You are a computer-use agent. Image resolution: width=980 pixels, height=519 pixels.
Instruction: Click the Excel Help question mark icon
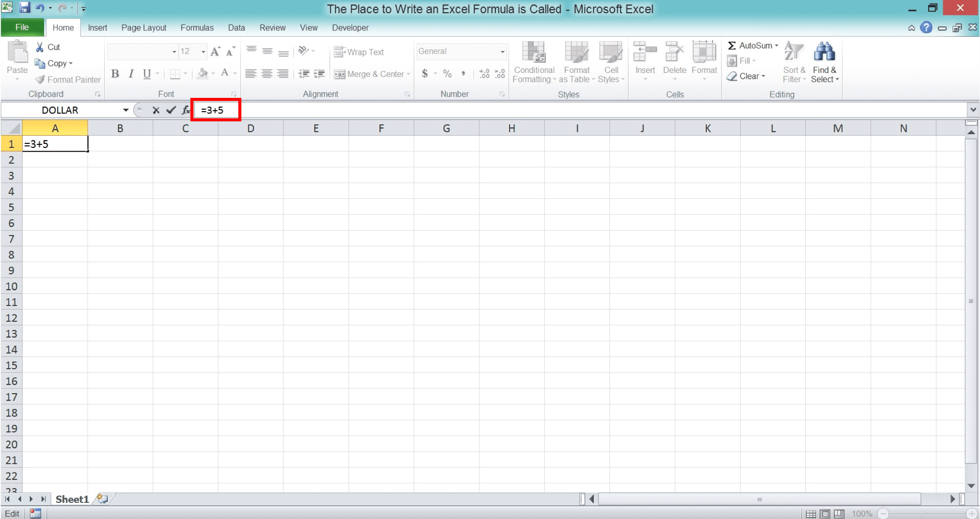pos(926,27)
